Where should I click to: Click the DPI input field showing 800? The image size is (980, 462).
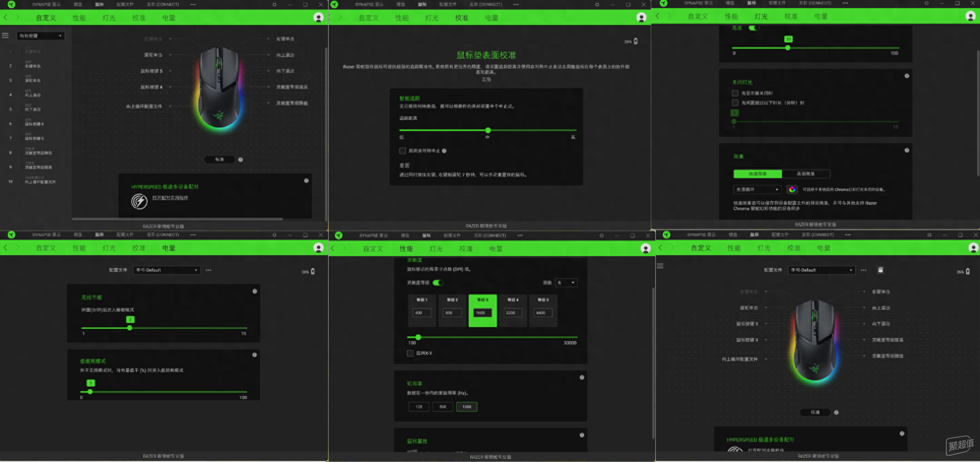coord(452,313)
